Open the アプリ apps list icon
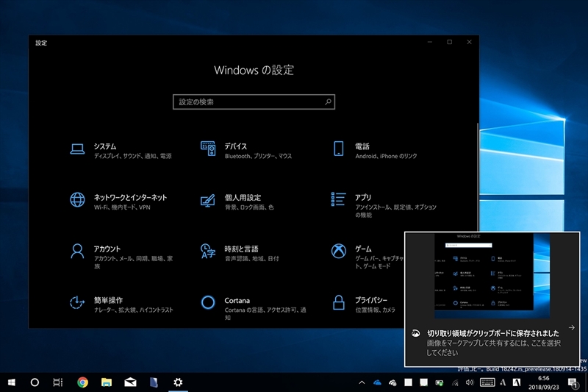588x392 pixels. pos(338,199)
